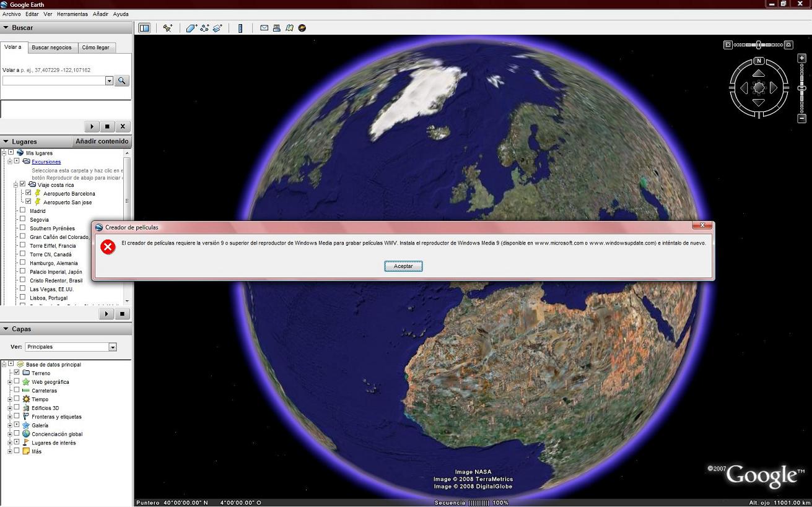
Task: Open the Archivo menu
Action: tap(12, 14)
